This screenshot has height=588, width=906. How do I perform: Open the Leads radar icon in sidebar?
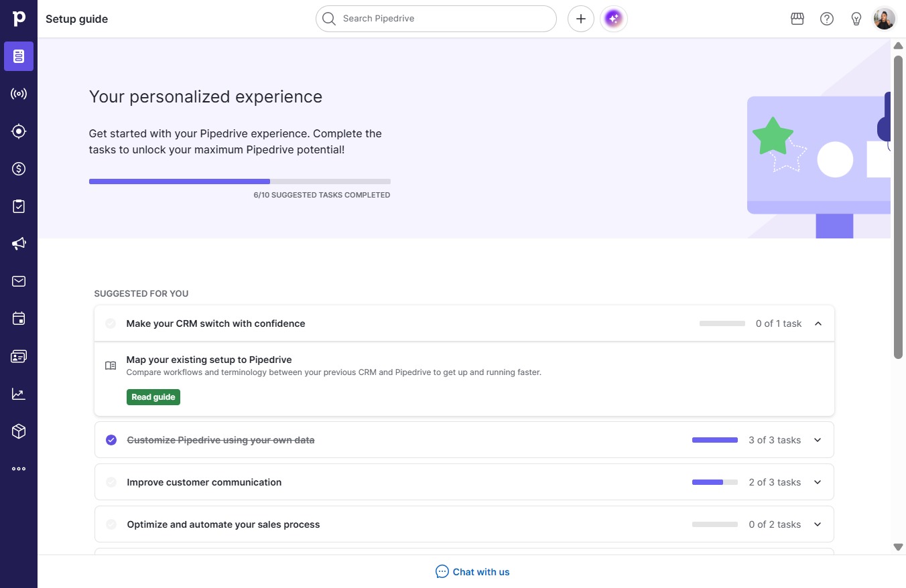[19, 94]
